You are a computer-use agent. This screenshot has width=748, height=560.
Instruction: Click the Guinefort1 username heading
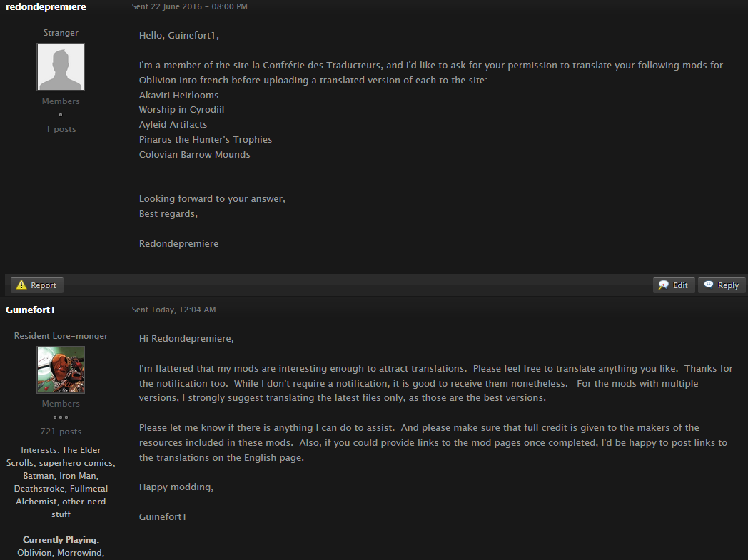(30, 310)
